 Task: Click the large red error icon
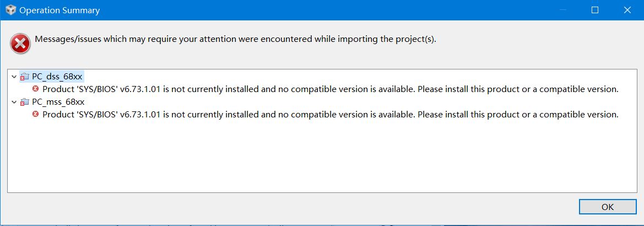20,44
